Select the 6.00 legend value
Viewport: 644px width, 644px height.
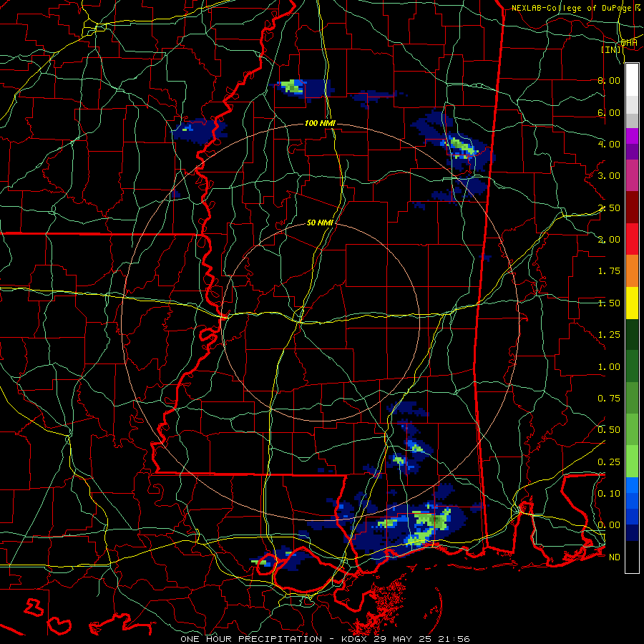pos(609,112)
